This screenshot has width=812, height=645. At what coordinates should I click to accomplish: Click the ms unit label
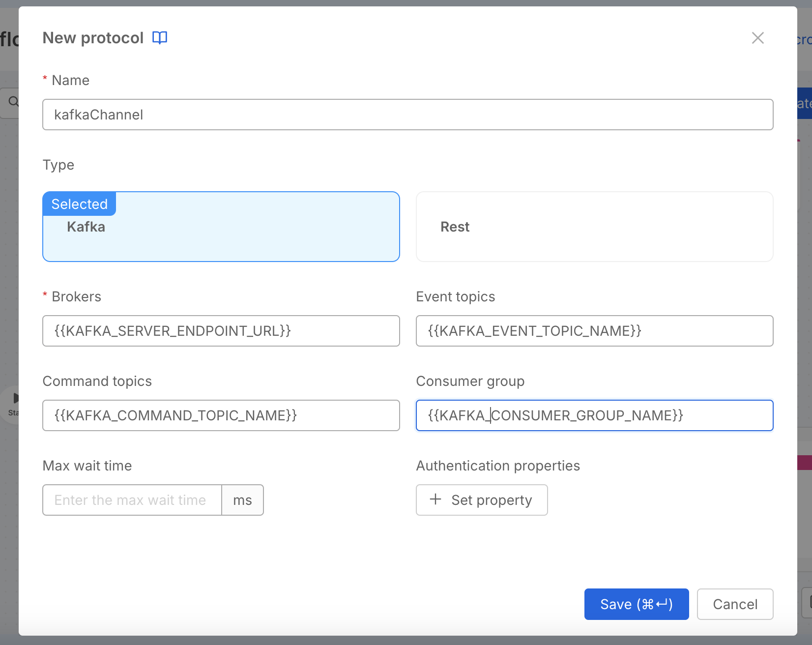pos(242,500)
